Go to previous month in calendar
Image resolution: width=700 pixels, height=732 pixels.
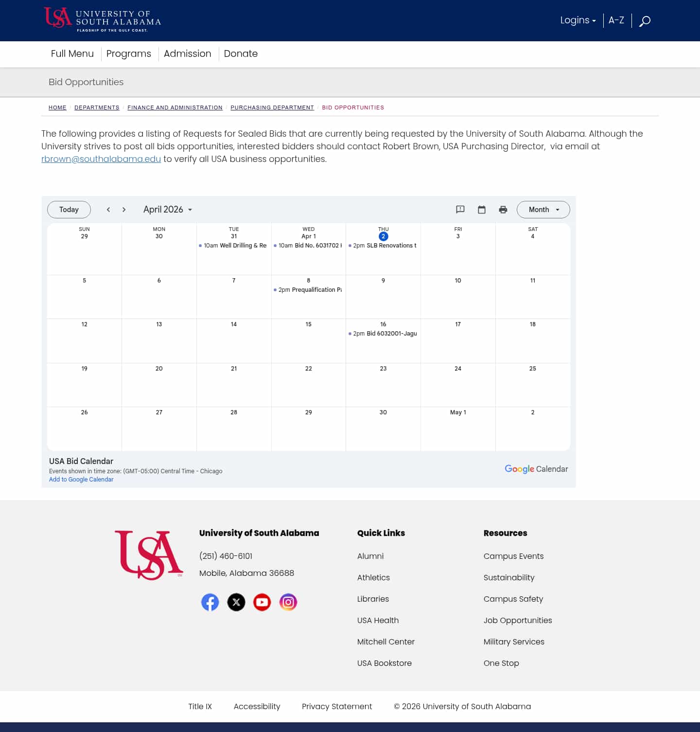pos(108,210)
